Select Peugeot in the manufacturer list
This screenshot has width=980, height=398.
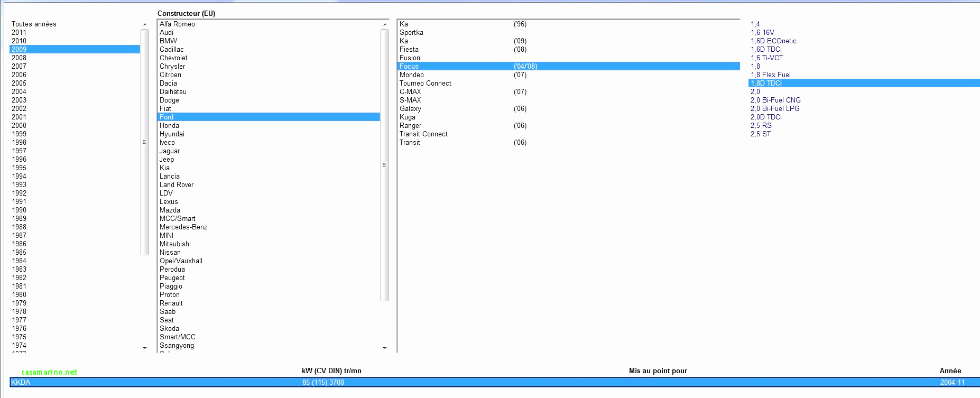tap(172, 277)
